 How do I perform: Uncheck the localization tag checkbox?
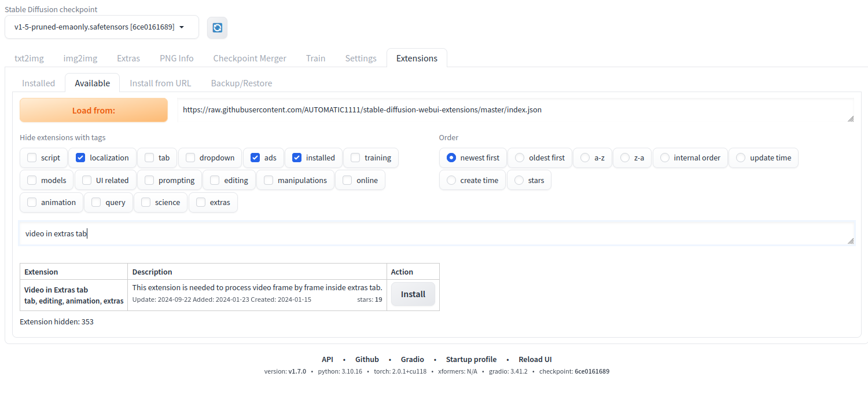[x=80, y=158]
